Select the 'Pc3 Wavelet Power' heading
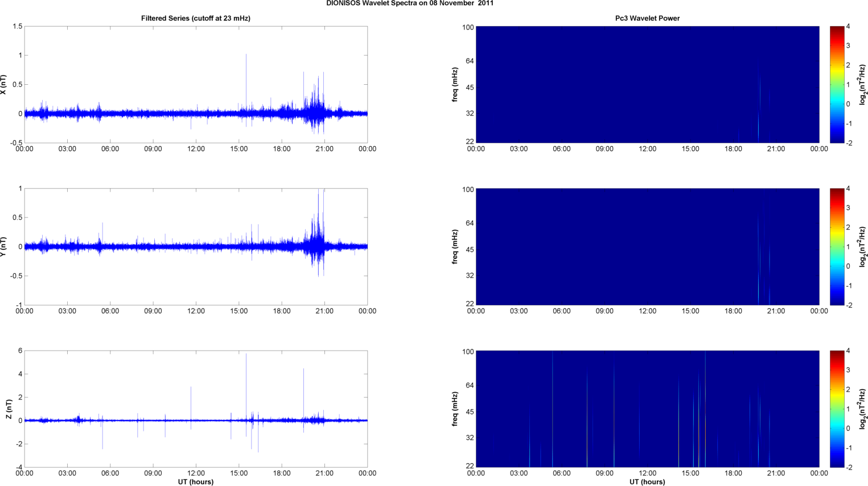 (x=647, y=18)
